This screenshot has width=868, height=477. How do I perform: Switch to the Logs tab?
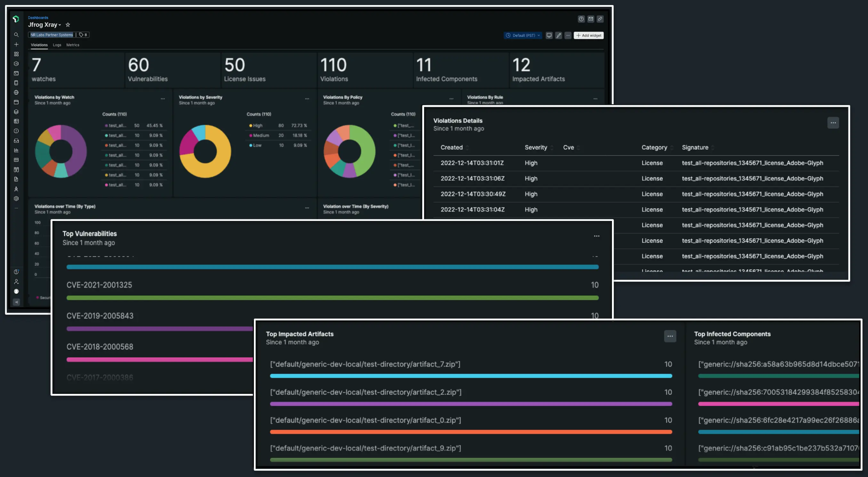[x=57, y=45]
